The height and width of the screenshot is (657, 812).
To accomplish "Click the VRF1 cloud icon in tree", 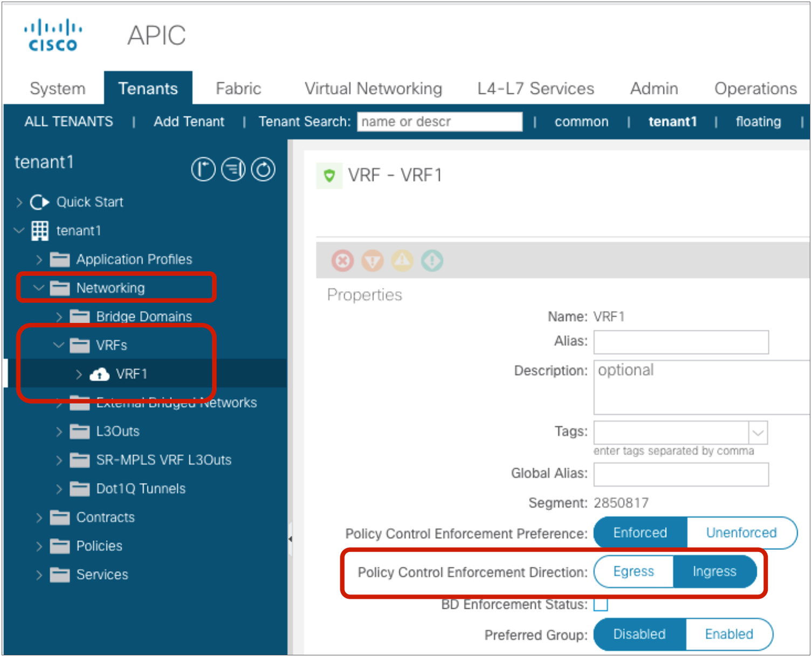I will click(x=100, y=374).
